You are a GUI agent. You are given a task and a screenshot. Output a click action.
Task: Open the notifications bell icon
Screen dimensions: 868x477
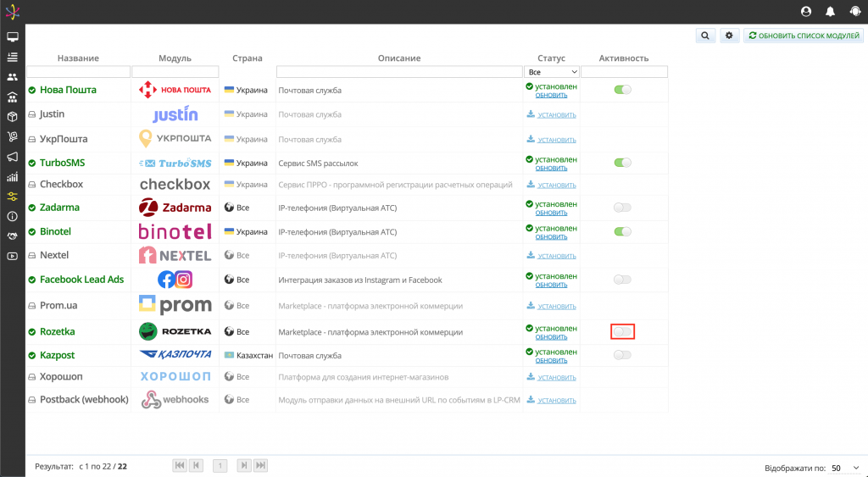coord(831,12)
